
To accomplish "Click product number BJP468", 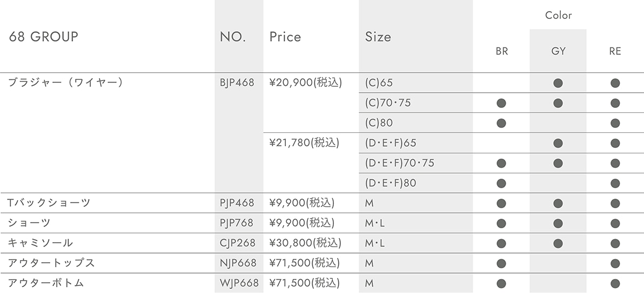I will [237, 83].
